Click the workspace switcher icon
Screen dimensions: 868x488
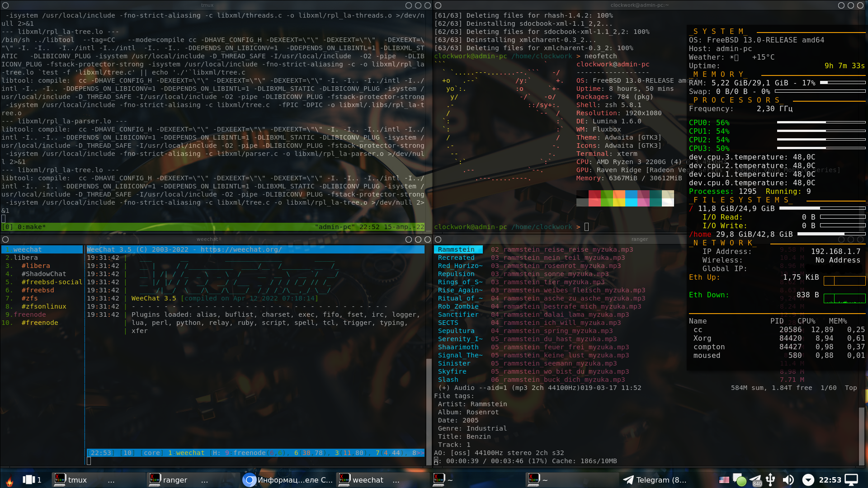(x=29, y=480)
